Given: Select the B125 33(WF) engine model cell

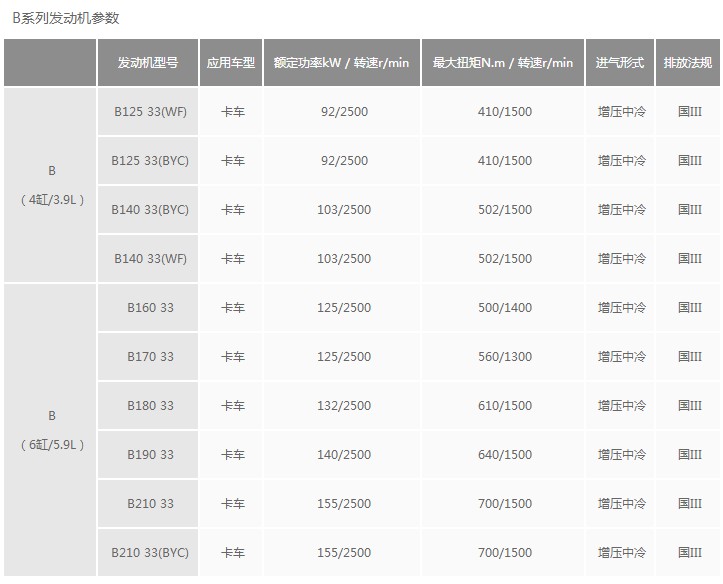Looking at the screenshot, I should [149, 111].
